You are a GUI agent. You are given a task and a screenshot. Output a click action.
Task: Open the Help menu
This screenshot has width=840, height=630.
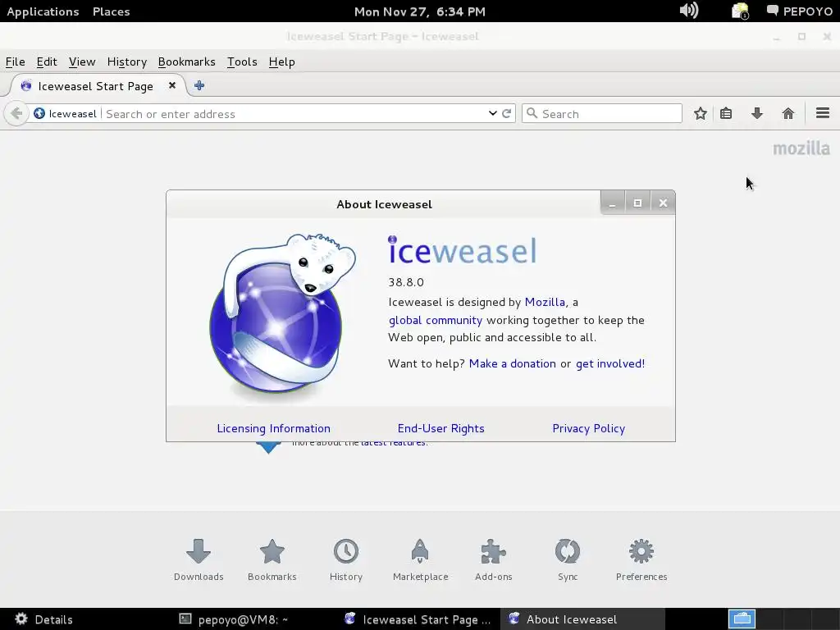[282, 62]
